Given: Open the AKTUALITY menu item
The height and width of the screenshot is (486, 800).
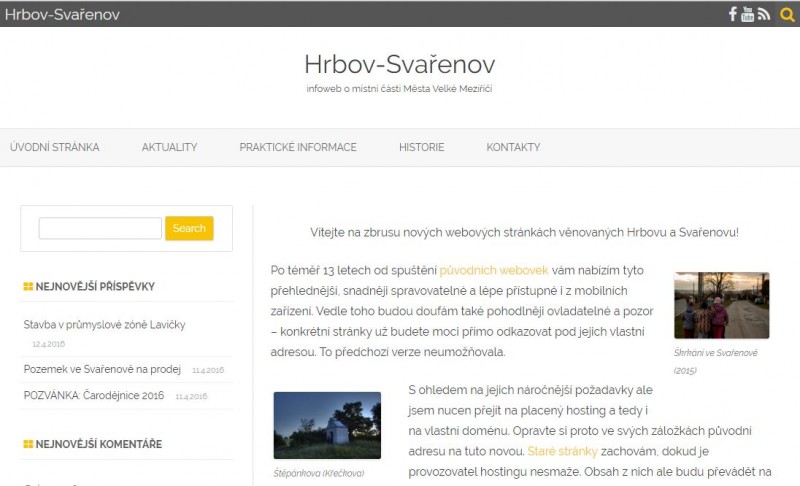Looking at the screenshot, I should (169, 147).
